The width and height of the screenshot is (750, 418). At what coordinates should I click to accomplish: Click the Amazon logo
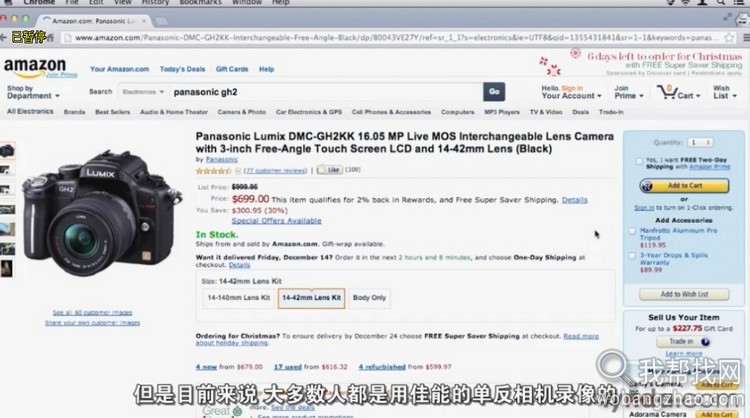tap(35, 67)
